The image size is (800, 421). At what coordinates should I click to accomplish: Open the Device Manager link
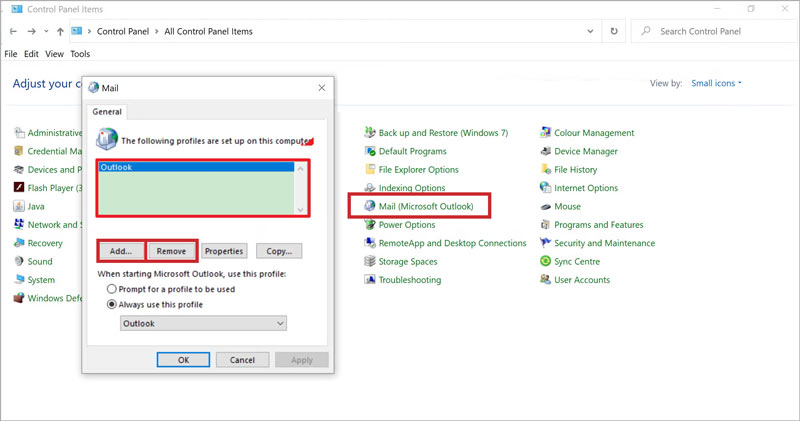coord(586,151)
